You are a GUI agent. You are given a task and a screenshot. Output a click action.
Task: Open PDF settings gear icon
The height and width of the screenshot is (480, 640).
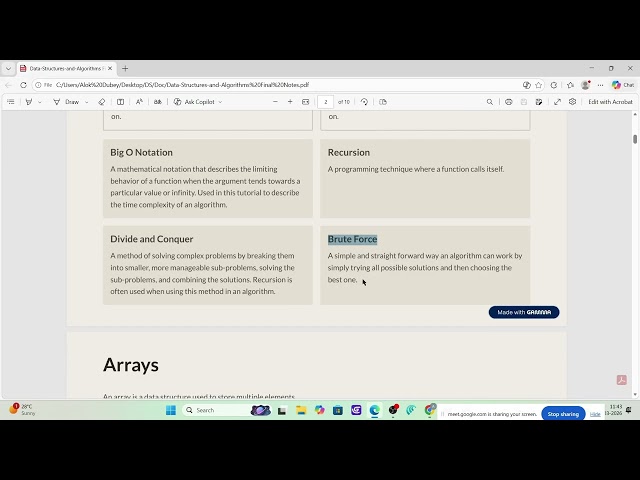pos(573,102)
